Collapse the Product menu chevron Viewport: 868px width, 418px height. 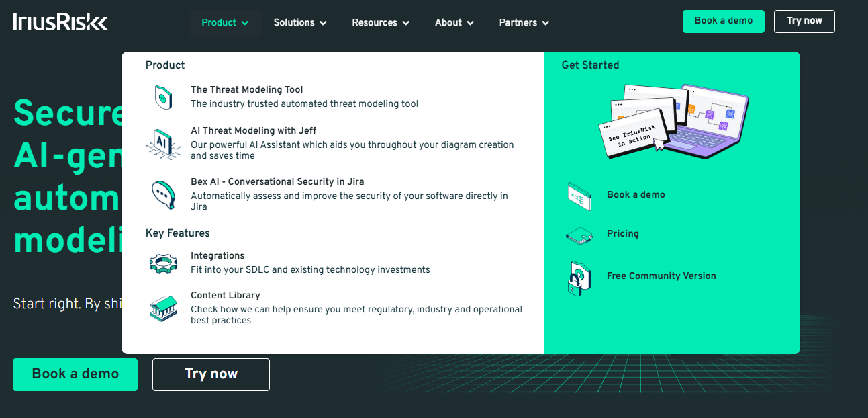[245, 23]
